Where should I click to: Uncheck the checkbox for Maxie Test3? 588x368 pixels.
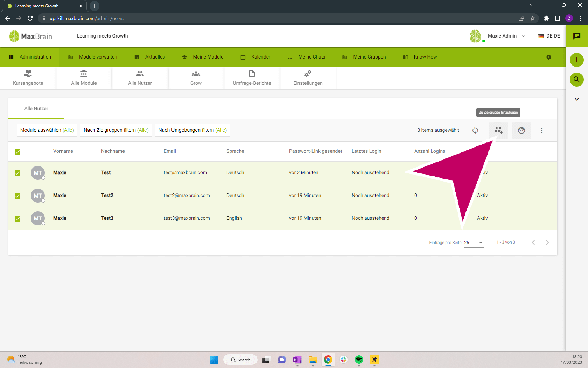17,219
